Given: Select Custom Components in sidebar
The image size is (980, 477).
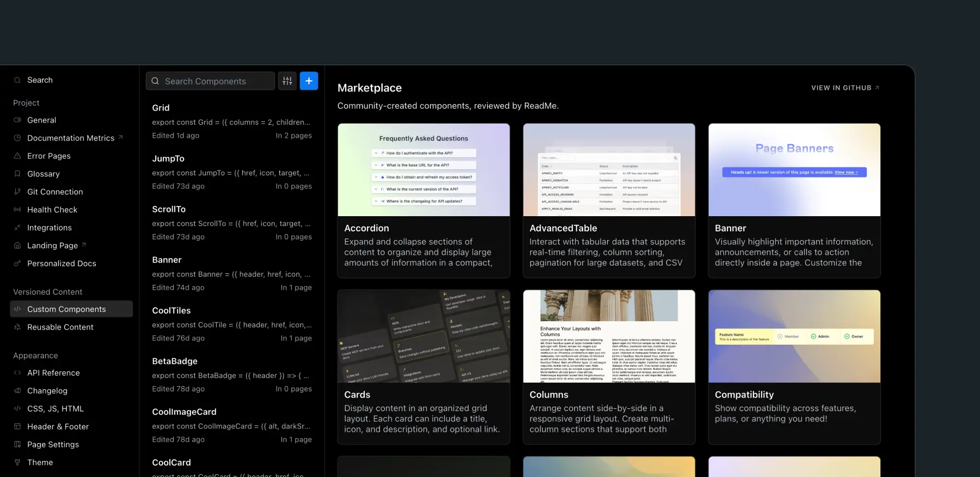Looking at the screenshot, I should pyautogui.click(x=71, y=309).
